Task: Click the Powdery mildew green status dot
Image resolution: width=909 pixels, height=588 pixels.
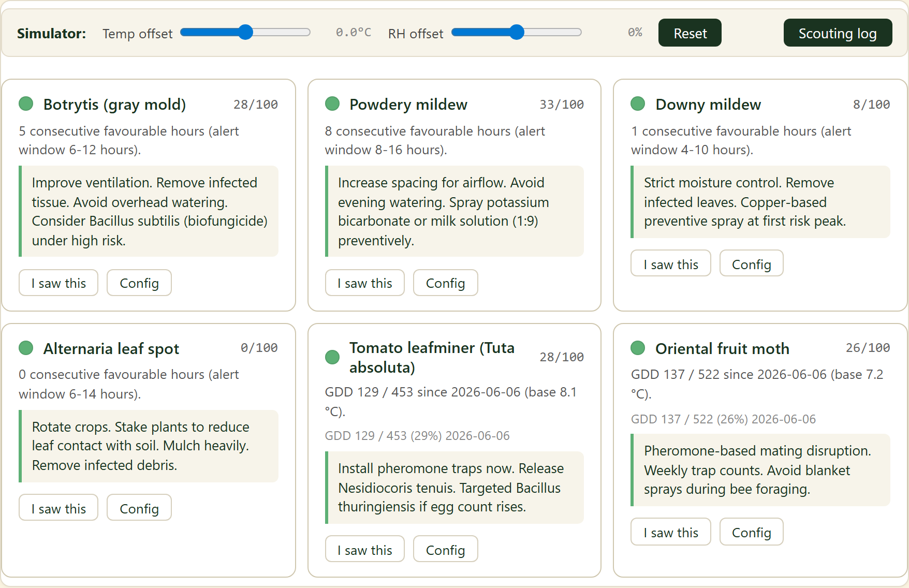Action: point(332,104)
